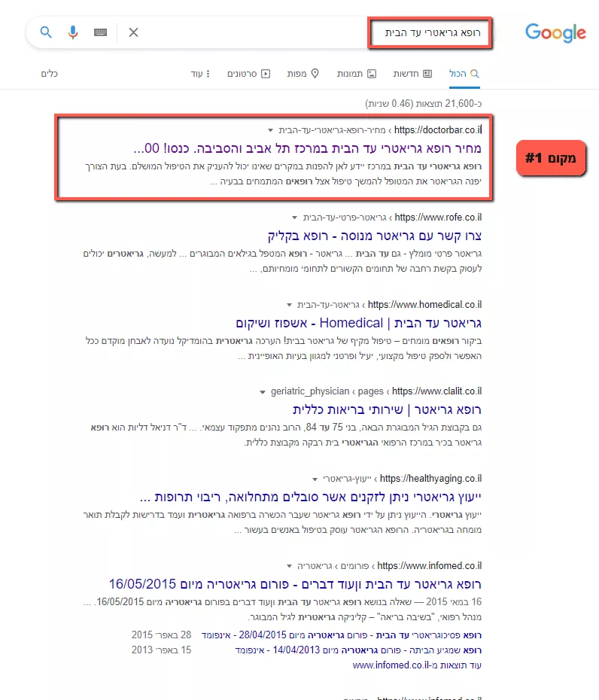Click the Videos tab play icon

coord(266,74)
